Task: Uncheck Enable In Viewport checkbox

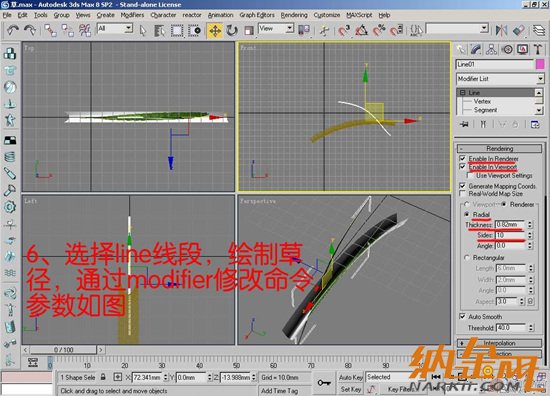Action: [x=462, y=167]
